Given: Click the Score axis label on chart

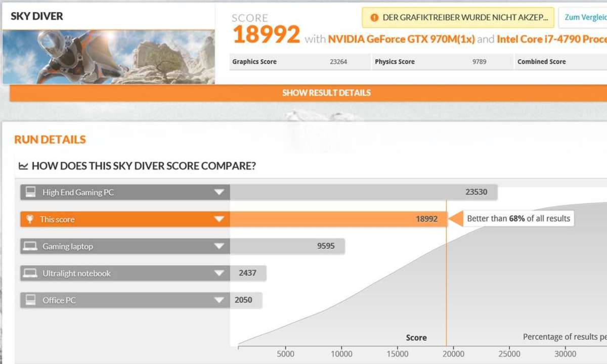Looking at the screenshot, I should click(x=416, y=338).
